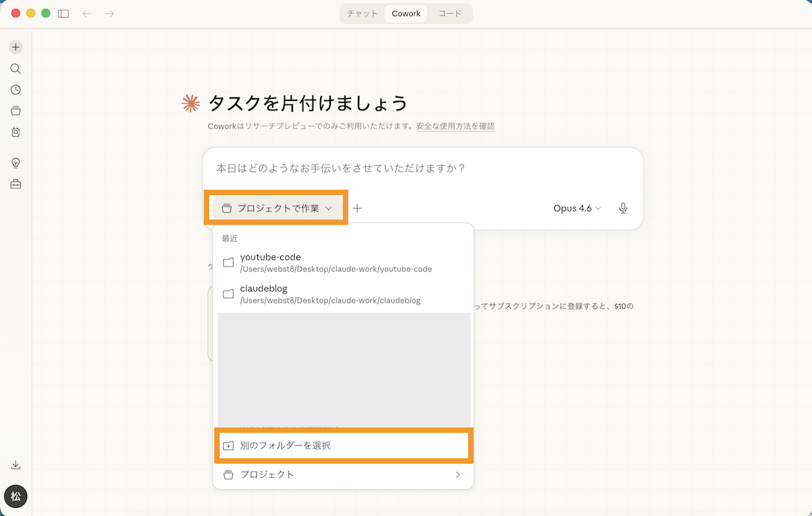The height and width of the screenshot is (516, 812).
Task: Open the 安全な使用方法を確認 link
Action: coord(455,126)
